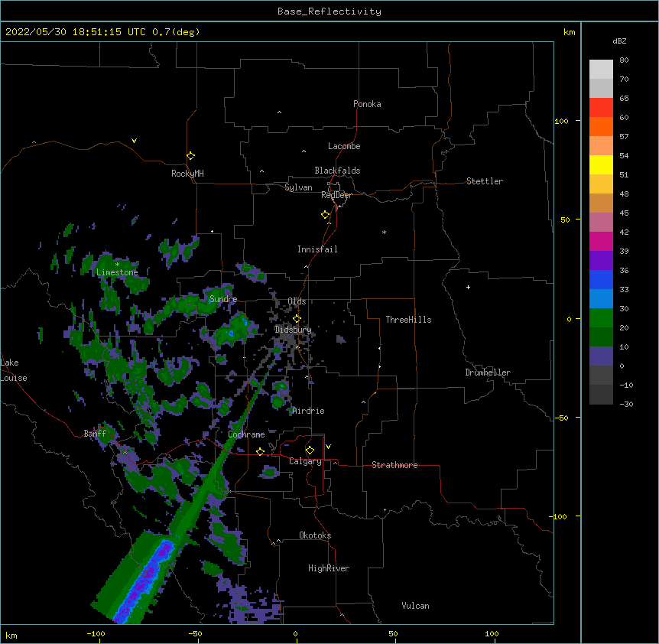Click the Vulcan label
659x644 pixels.
click(x=415, y=606)
